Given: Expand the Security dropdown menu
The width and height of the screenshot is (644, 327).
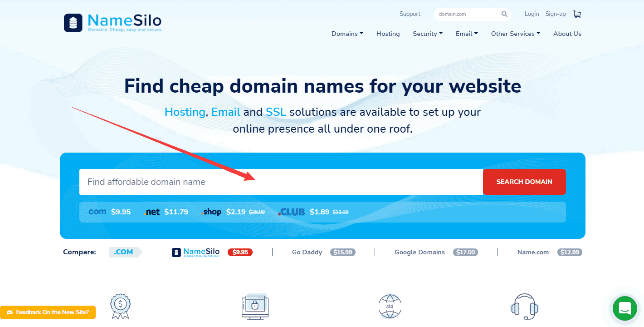Looking at the screenshot, I should tap(427, 34).
